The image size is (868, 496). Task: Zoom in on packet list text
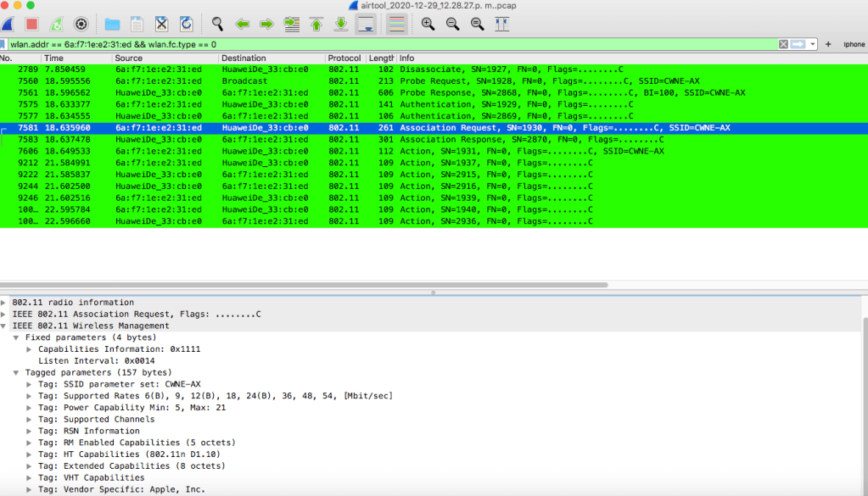point(428,24)
